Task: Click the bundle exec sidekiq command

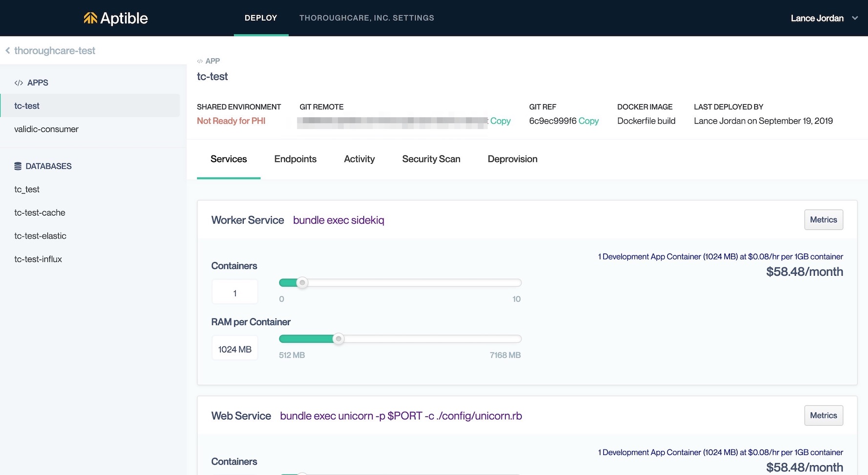Action: coord(339,220)
